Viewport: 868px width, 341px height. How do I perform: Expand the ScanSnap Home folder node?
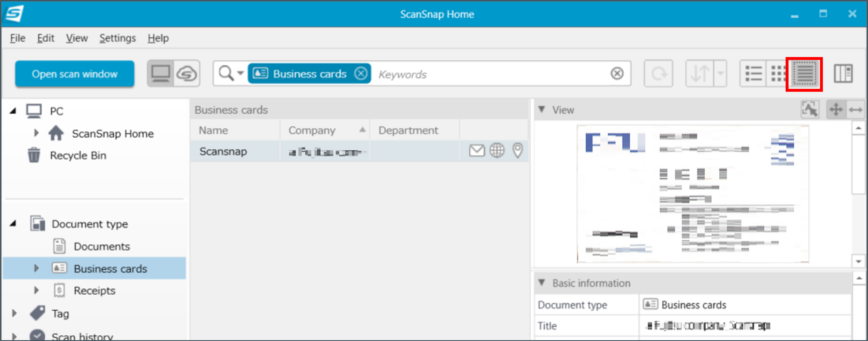click(36, 133)
